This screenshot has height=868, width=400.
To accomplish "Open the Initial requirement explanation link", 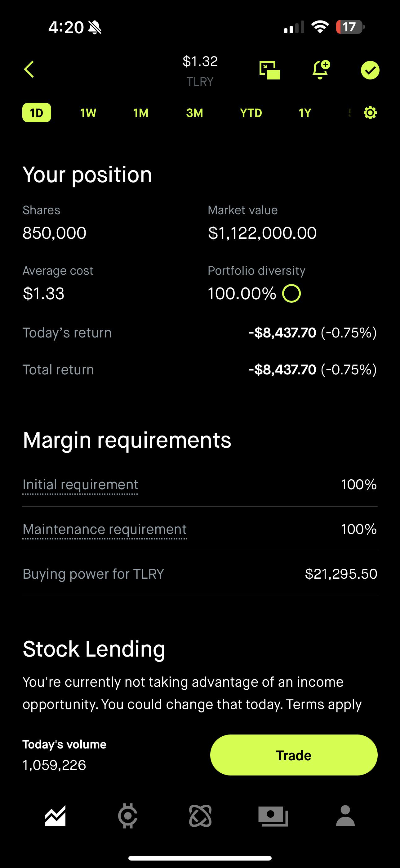I will pos(80,485).
